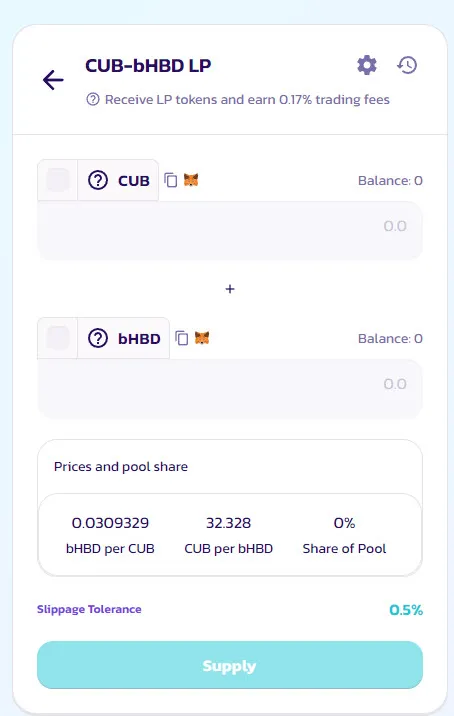Copy the bHBD token address
This screenshot has width=454, height=716.
pyautogui.click(x=182, y=338)
